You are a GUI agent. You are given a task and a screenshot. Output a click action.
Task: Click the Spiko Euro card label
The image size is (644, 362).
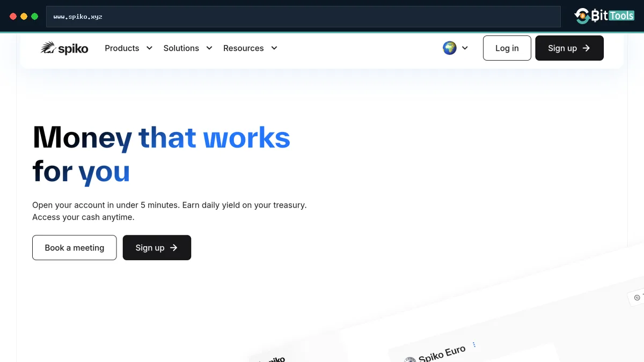point(441,353)
